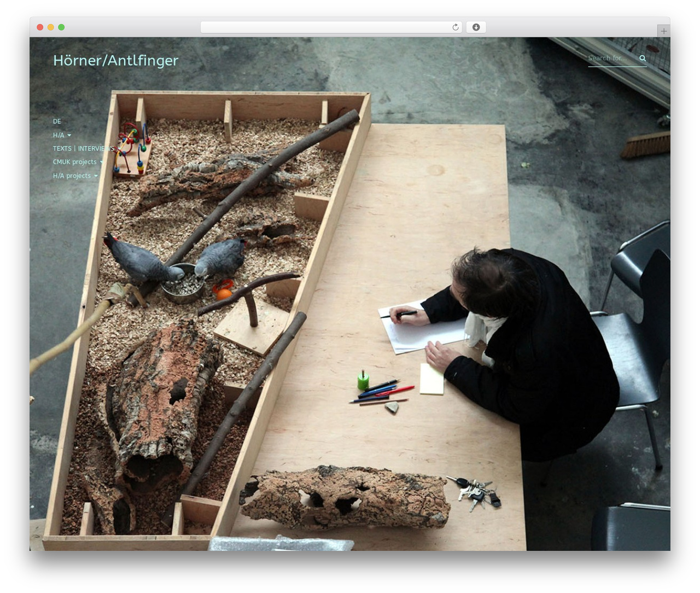The width and height of the screenshot is (700, 593).
Task: Focus the "Search for..." field
Action: (x=612, y=58)
